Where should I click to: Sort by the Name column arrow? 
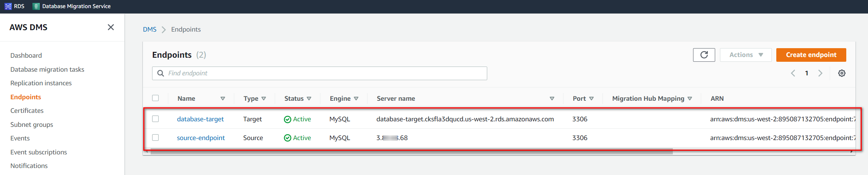223,99
